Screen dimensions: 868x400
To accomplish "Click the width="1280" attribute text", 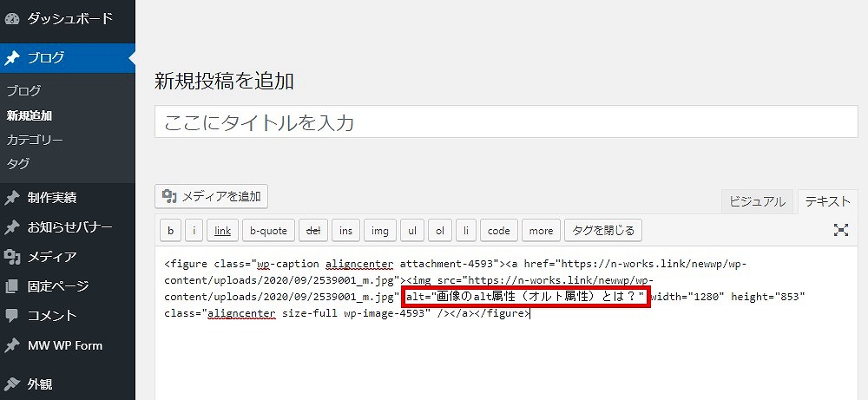I will click(687, 297).
